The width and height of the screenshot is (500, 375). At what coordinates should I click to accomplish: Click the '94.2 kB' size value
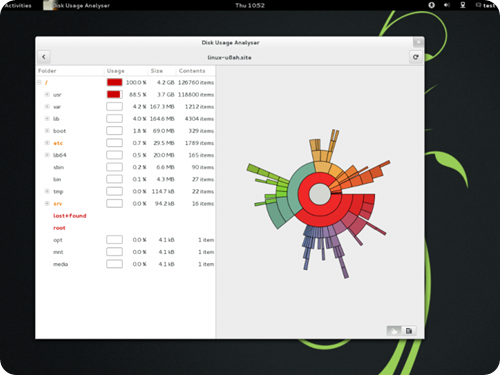165,203
